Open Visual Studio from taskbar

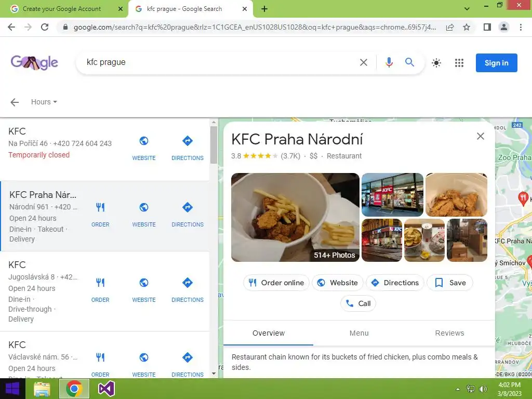(x=106, y=389)
